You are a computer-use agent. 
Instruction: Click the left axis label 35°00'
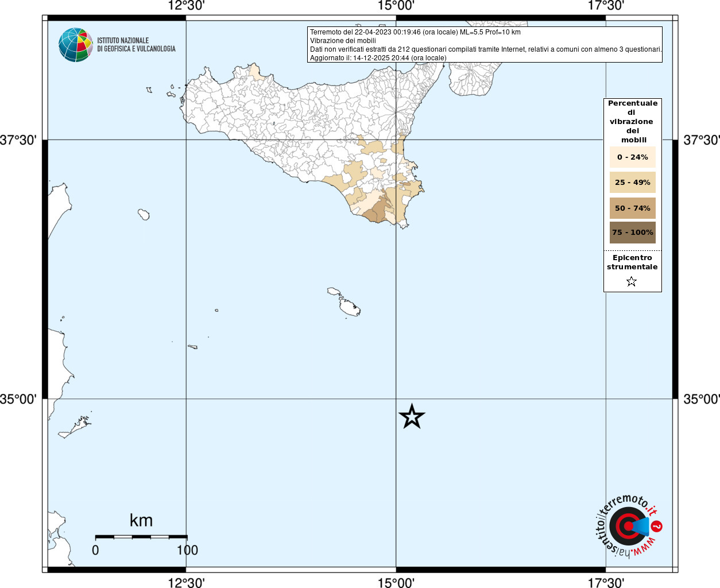[18, 399]
